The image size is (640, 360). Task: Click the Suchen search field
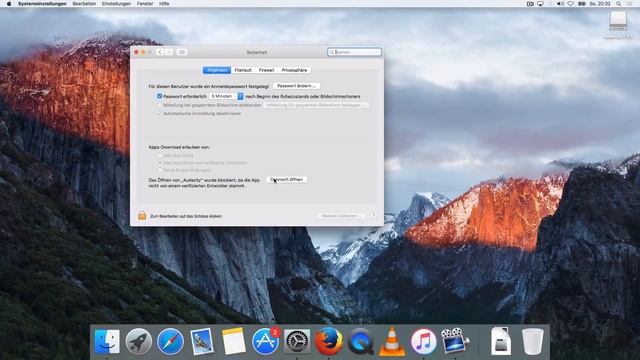click(354, 52)
